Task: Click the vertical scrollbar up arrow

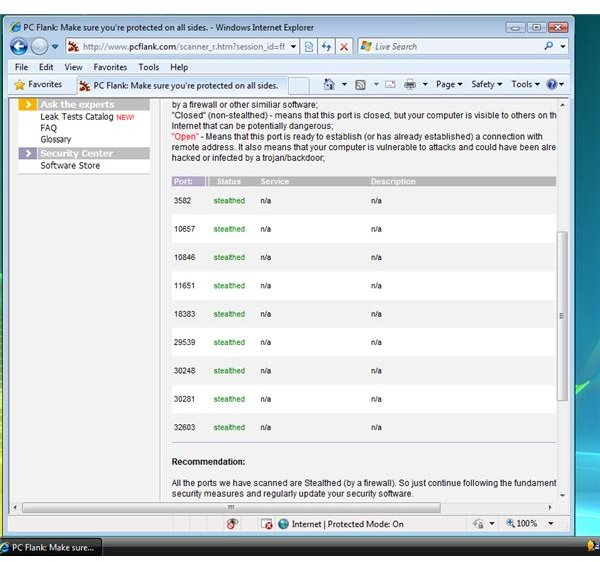Action: (x=562, y=105)
